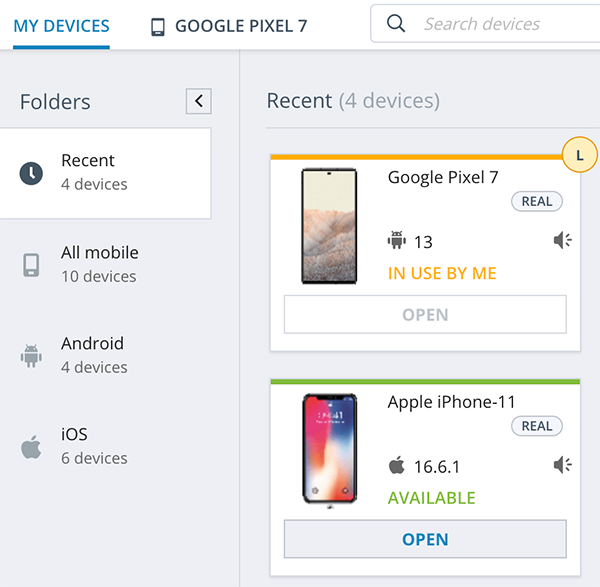Select the iOS folder Apple icon
Viewport: 600px width, 587px height.
click(x=31, y=447)
